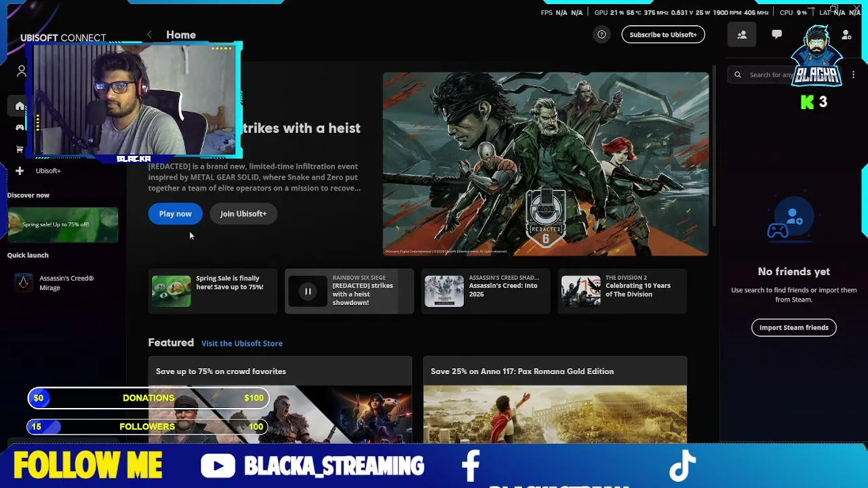The width and height of the screenshot is (868, 488).
Task: Click the Home icon in left sidebar
Action: point(20,106)
